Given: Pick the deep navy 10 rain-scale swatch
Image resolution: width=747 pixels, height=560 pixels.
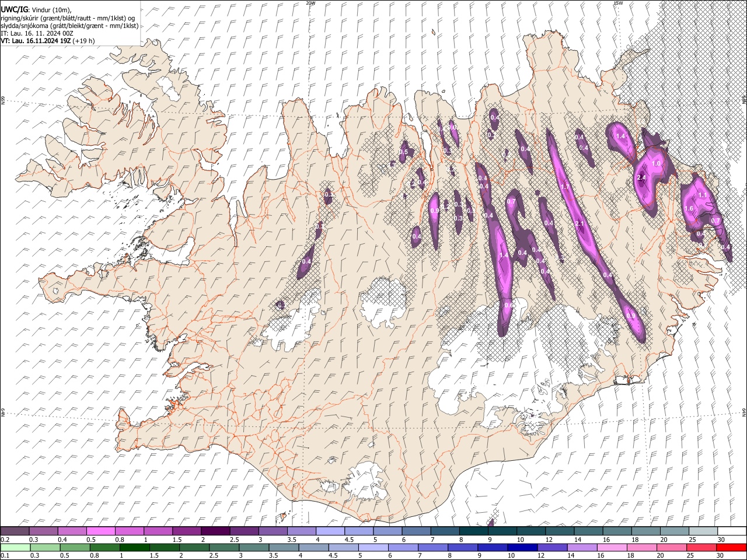Looking at the screenshot, I should pyautogui.click(x=522, y=547).
